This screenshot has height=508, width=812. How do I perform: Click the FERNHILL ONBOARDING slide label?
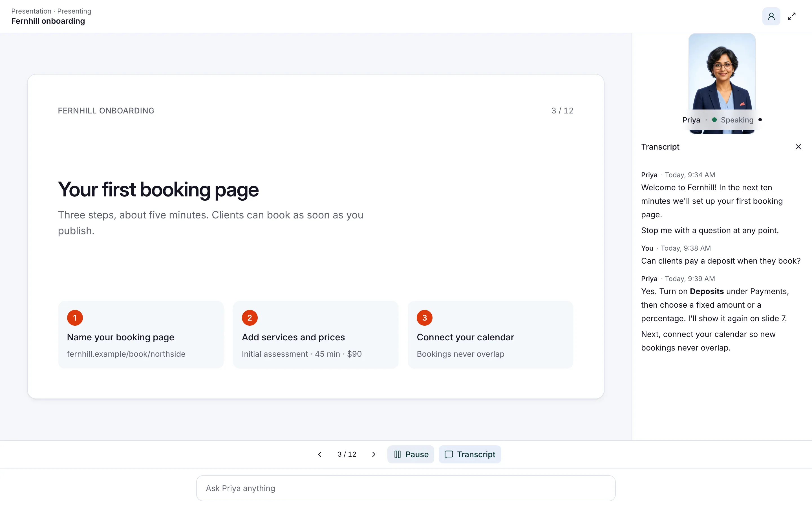point(106,111)
